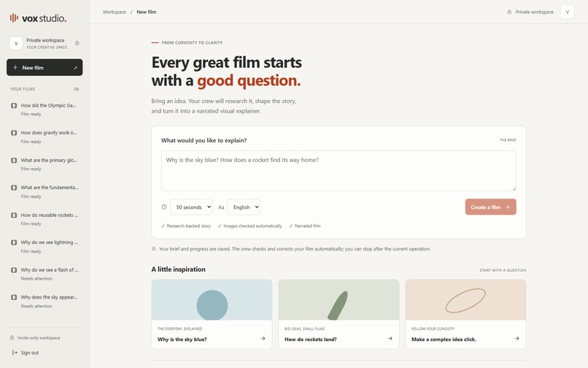Click the 'A little inspiration' heading
588x368 pixels.
[179, 269]
